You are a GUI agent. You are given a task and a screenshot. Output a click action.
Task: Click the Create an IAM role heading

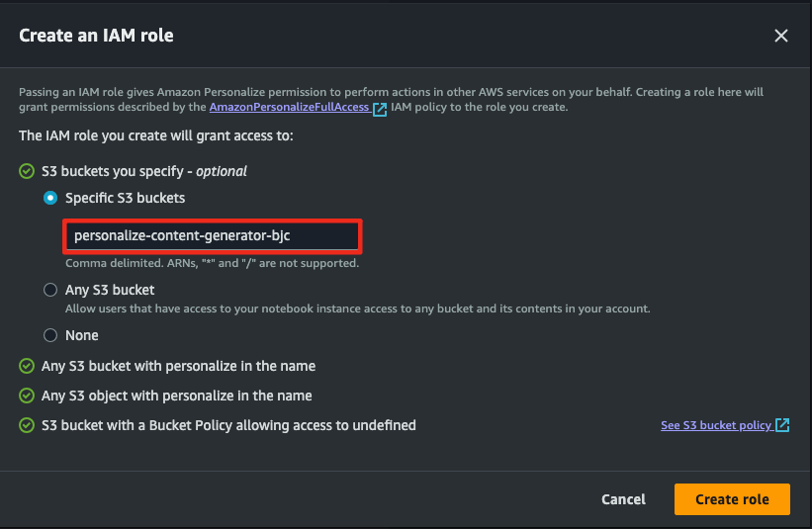click(x=96, y=36)
